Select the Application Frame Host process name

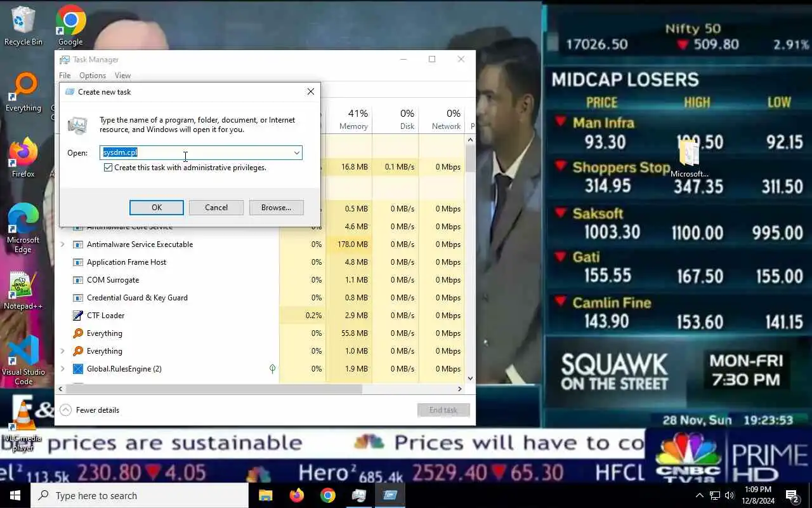pyautogui.click(x=127, y=262)
